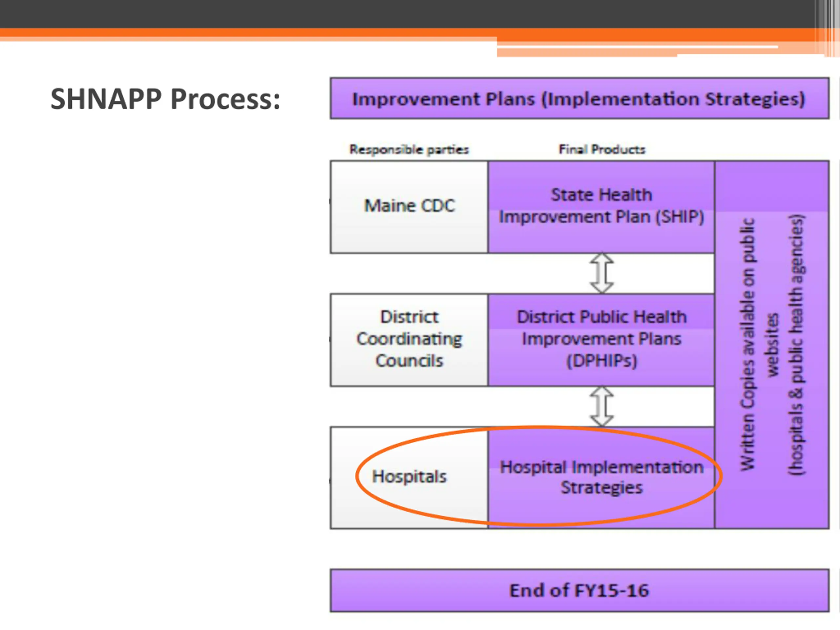This screenshot has width=840, height=630.
Task: Select the Hospital Implementation Strategies box
Action: click(601, 477)
